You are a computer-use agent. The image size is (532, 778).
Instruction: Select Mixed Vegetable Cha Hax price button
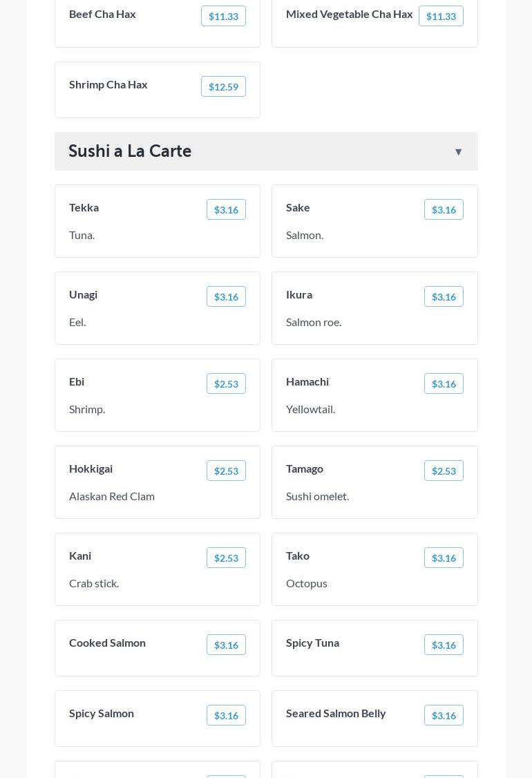pyautogui.click(x=441, y=16)
